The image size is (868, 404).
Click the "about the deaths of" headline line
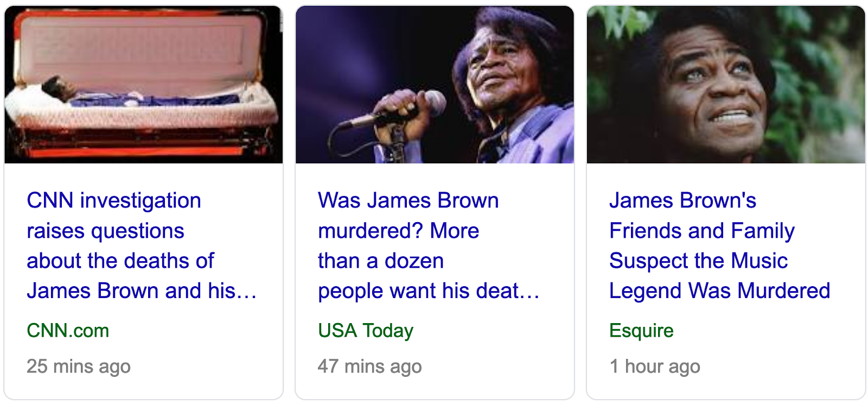120,261
